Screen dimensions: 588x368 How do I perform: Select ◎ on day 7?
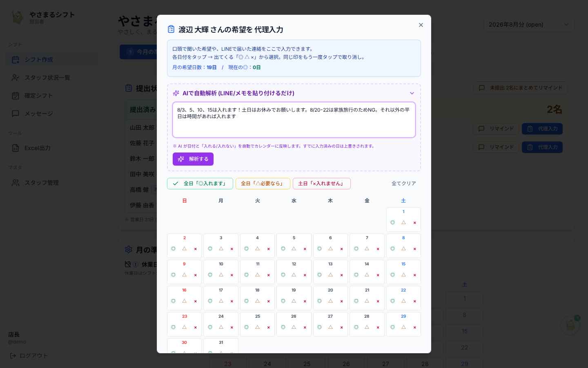(x=356, y=249)
